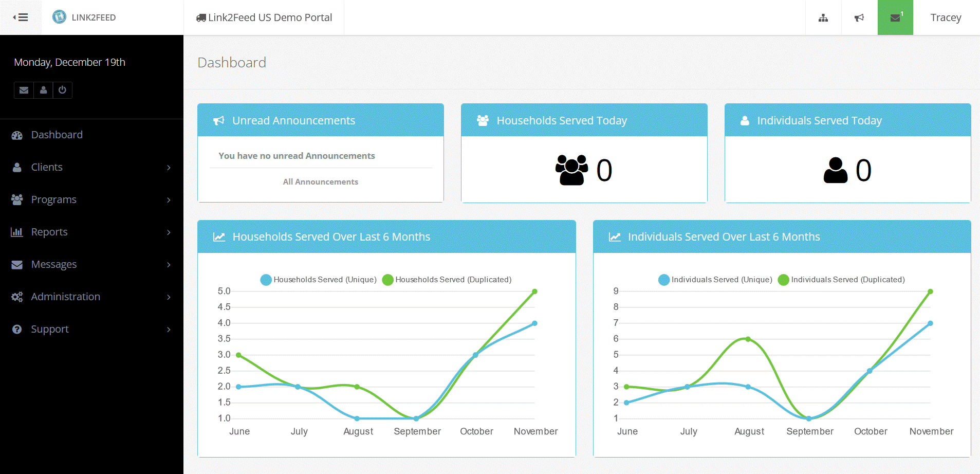Screen dimensions: 980x474
Task: Collapse the sidebar with the hamburger icon
Action: [21, 17]
